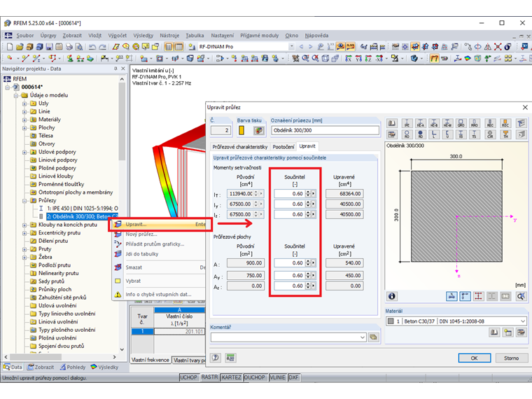Click the OK button

(475, 358)
